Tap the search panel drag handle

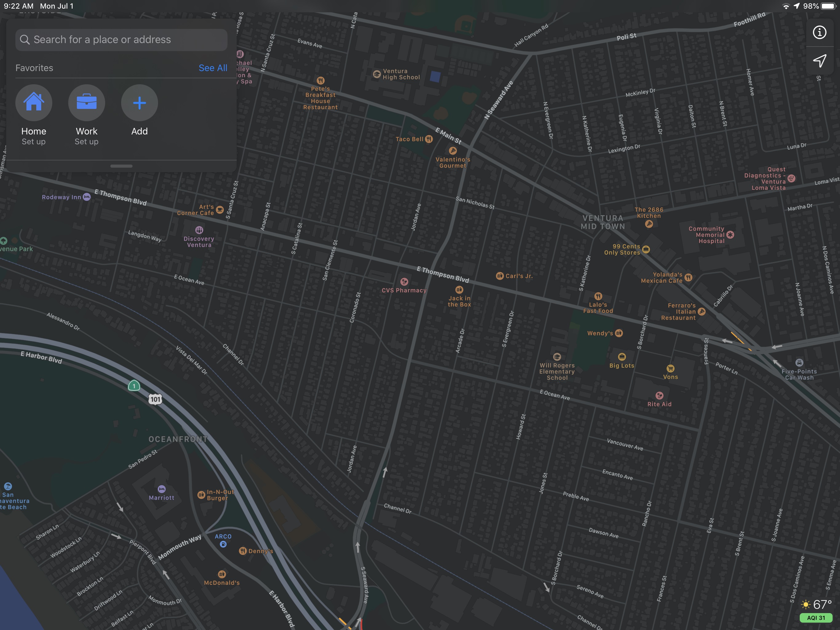click(x=121, y=166)
